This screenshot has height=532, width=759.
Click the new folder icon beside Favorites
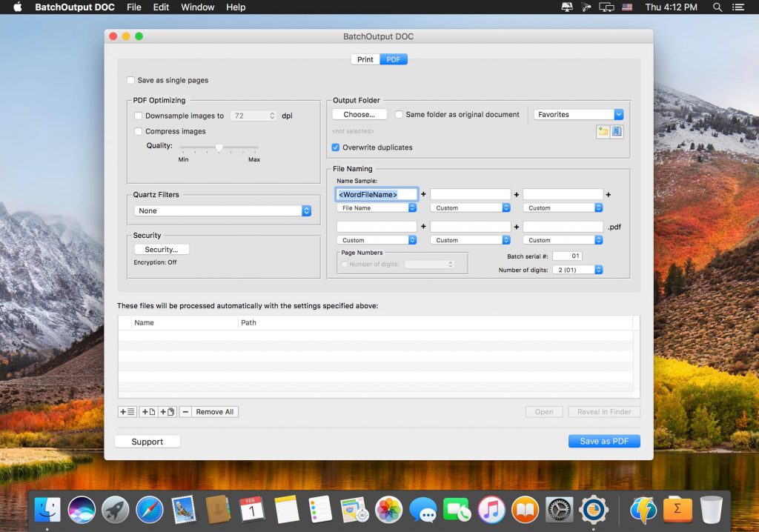point(603,131)
